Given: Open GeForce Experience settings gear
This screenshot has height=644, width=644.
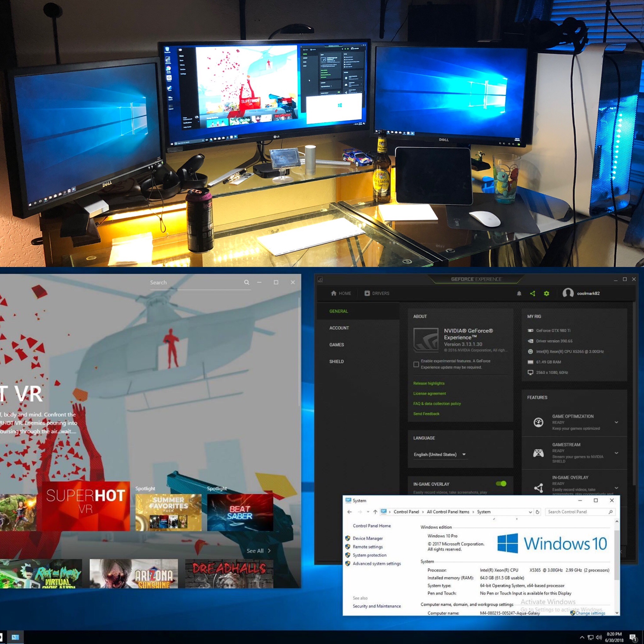Looking at the screenshot, I should pyautogui.click(x=546, y=293).
